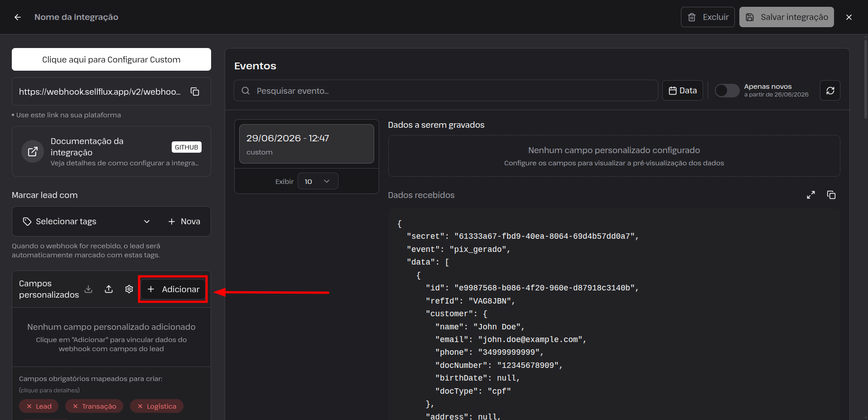Screen dimensions: 868x420
Task: Click the Excluir button
Action: [708, 17]
